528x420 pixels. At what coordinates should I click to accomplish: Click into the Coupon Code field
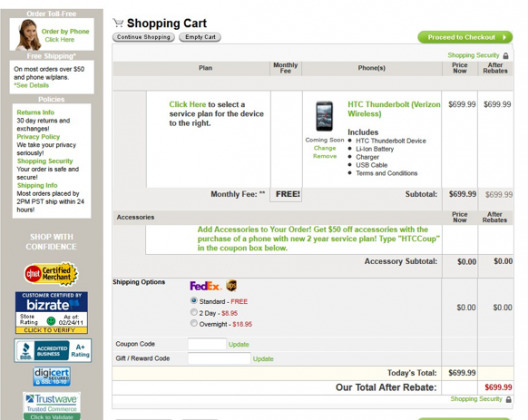[x=207, y=344]
